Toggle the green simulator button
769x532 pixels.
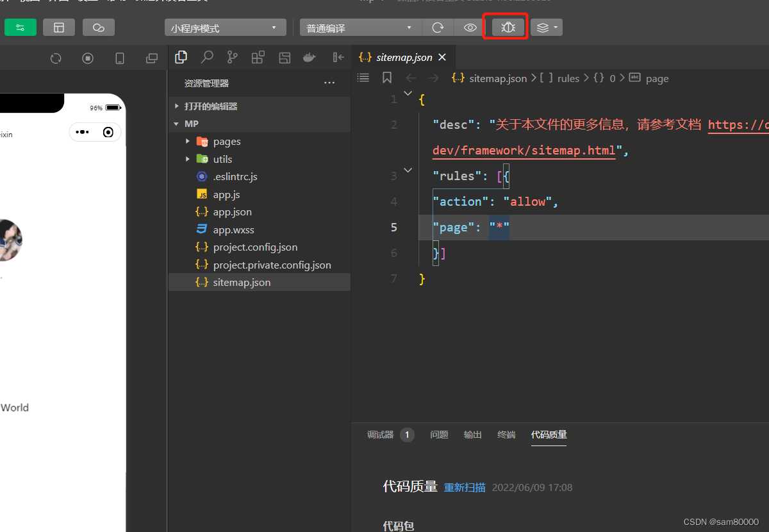coord(21,28)
